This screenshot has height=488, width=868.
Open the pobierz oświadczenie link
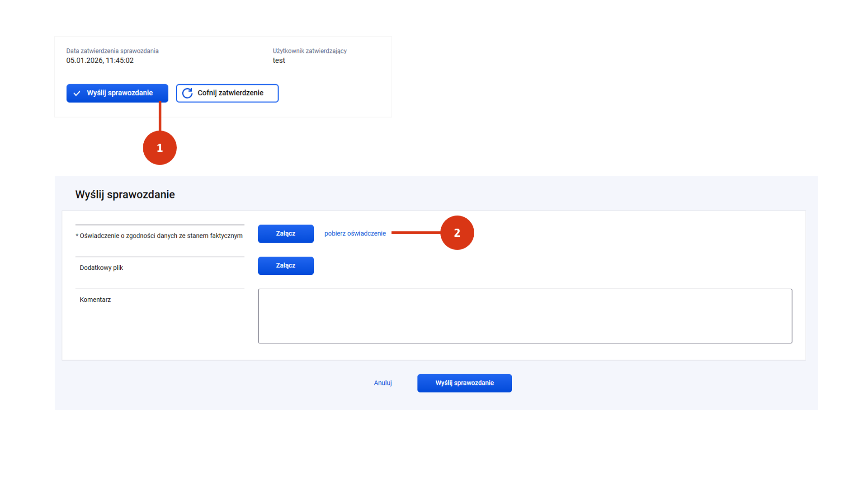tap(355, 234)
